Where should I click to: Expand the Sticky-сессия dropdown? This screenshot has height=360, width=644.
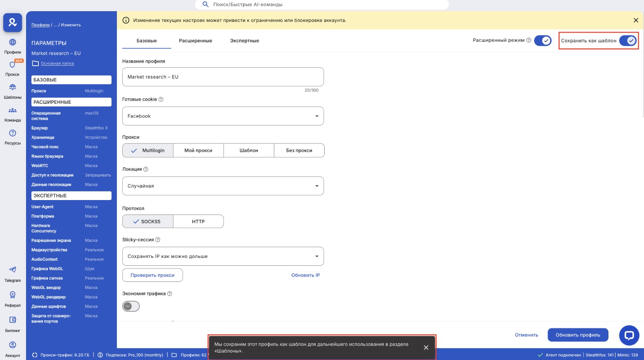223,256
